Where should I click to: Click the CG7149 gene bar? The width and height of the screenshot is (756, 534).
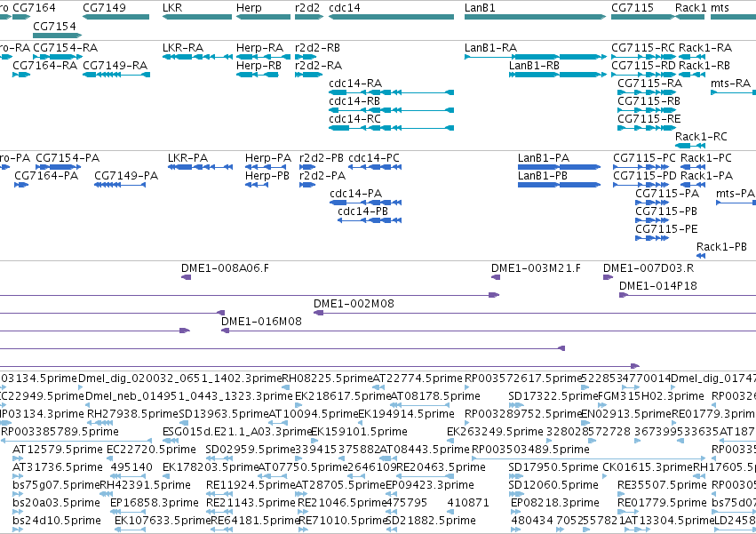[115, 17]
